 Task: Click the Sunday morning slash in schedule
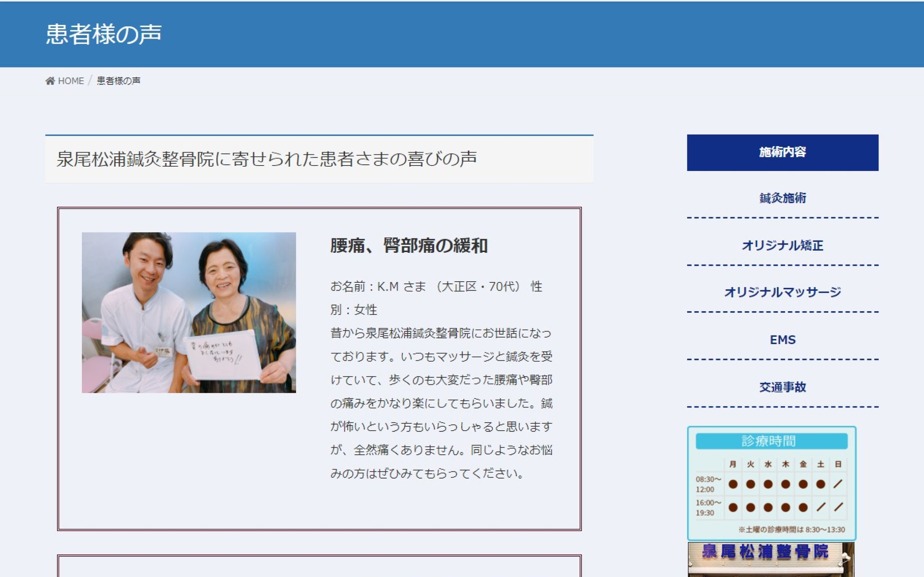[x=838, y=484]
